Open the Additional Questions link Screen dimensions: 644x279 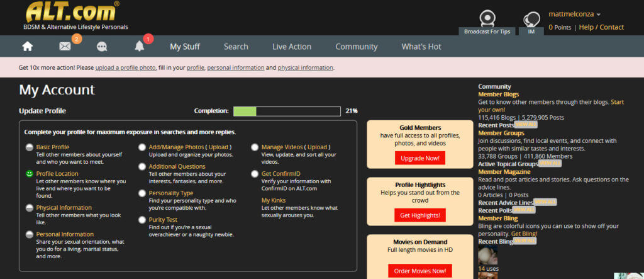pos(177,167)
